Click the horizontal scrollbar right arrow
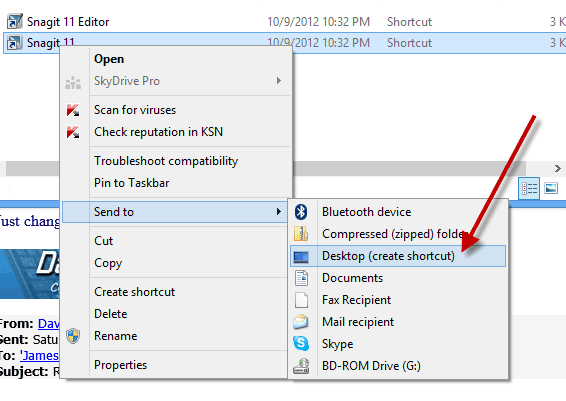 click(x=557, y=169)
